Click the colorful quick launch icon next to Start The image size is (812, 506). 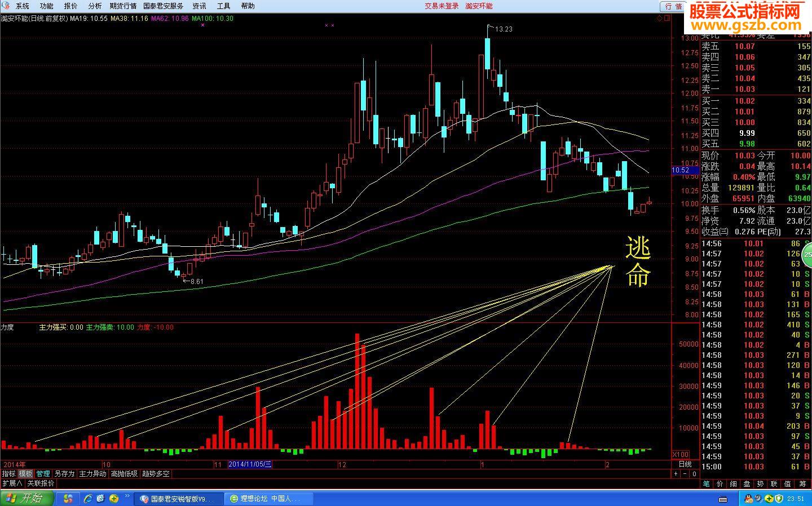(68, 499)
